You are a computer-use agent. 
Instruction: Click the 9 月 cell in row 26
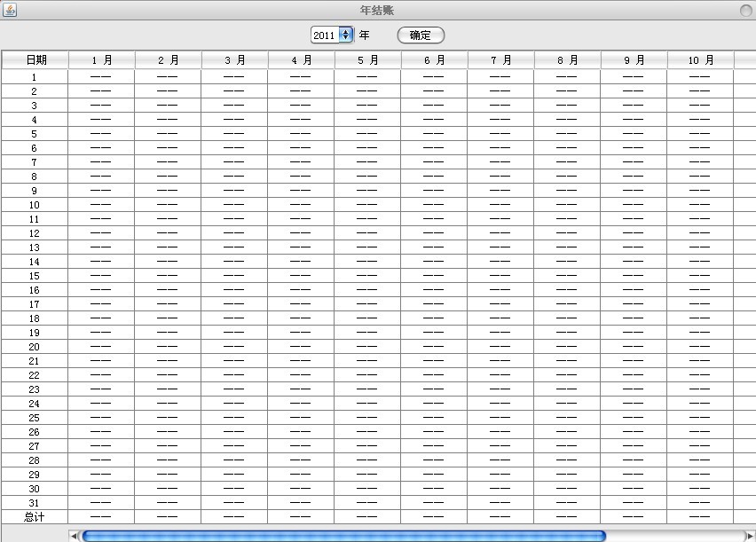tap(633, 432)
